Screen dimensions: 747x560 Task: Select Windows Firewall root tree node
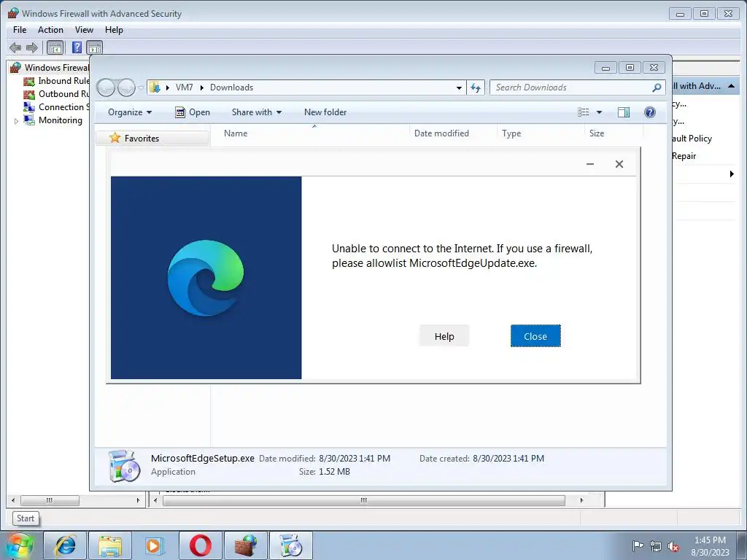50,68
